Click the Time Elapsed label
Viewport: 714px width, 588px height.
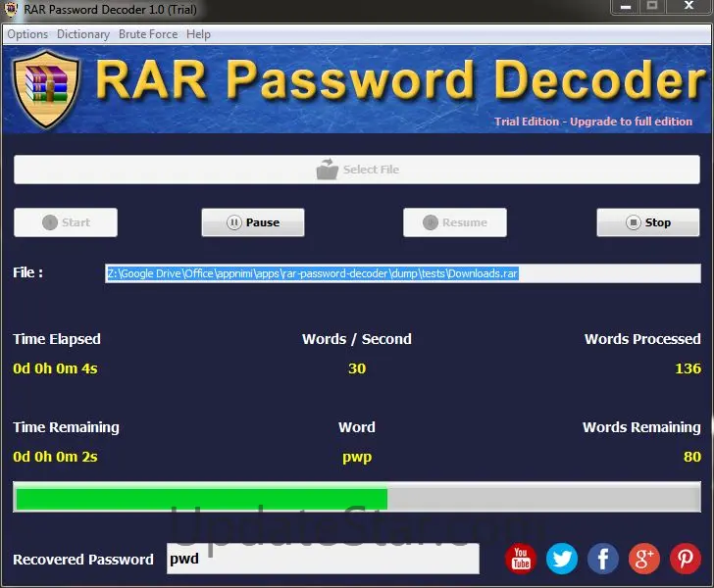pos(57,339)
